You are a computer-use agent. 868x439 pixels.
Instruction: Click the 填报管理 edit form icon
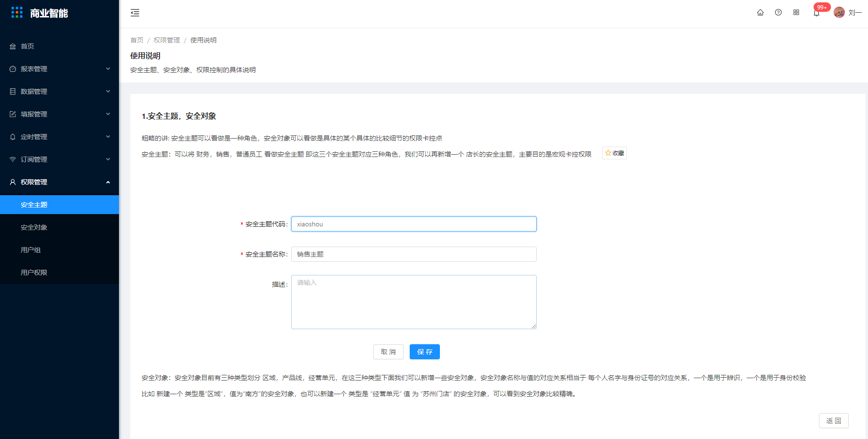pyautogui.click(x=13, y=114)
